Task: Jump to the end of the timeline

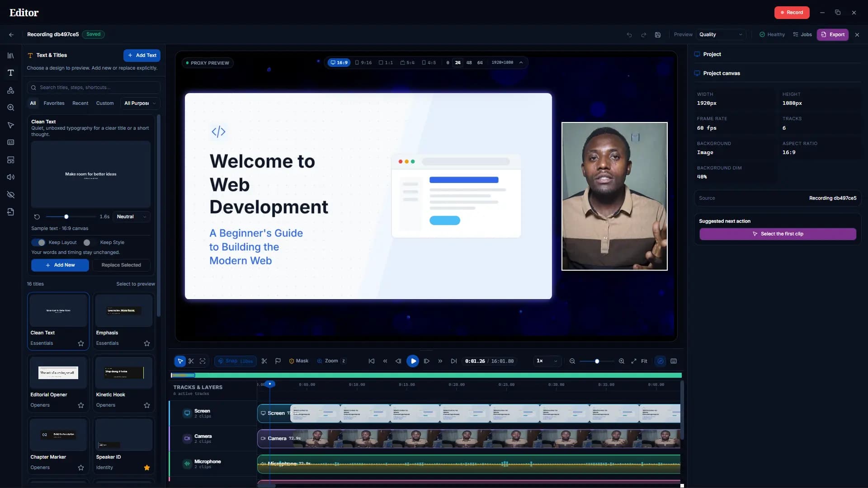Action: (454, 361)
